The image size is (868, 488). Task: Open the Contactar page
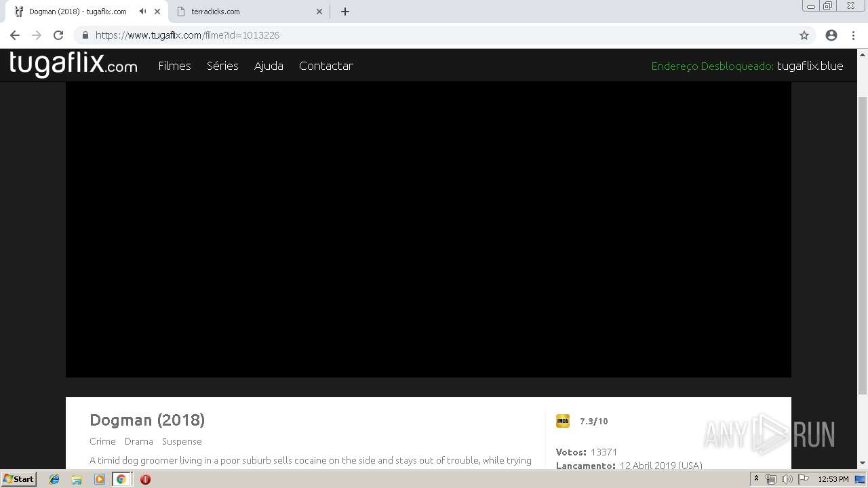coord(326,66)
